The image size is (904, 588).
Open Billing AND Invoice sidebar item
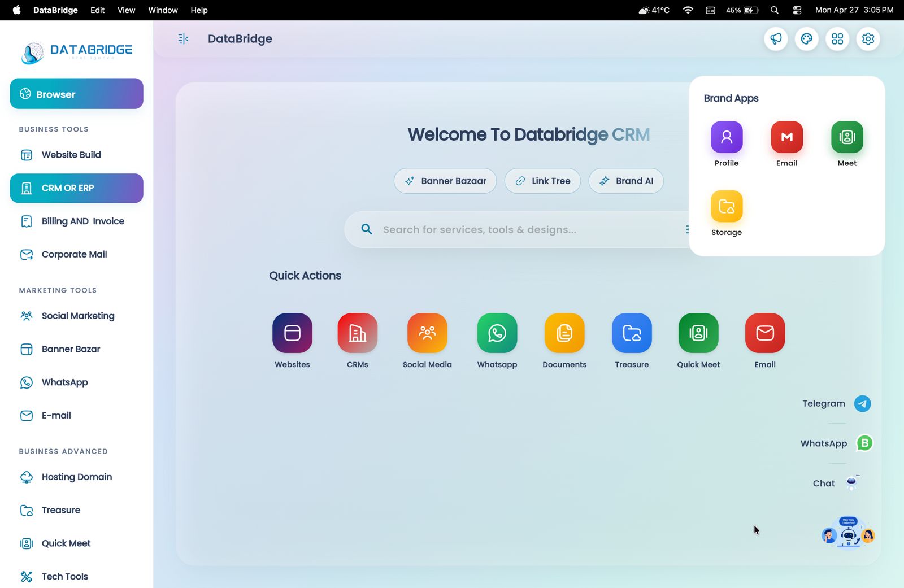(x=77, y=221)
